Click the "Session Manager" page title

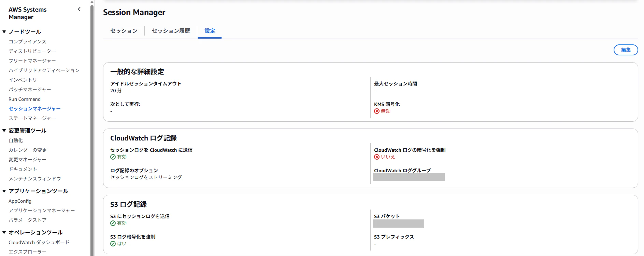coord(134,12)
